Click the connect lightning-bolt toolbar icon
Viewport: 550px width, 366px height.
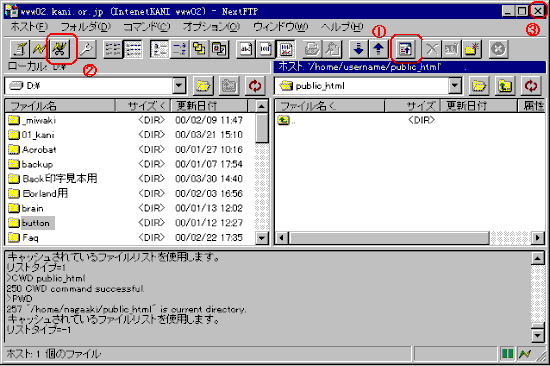[x=39, y=49]
